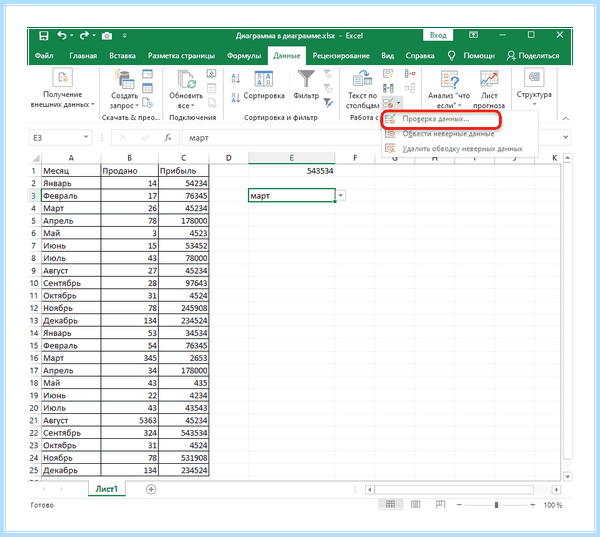Open the Сортировка sort dialog
The height and width of the screenshot is (537, 600).
(264, 86)
